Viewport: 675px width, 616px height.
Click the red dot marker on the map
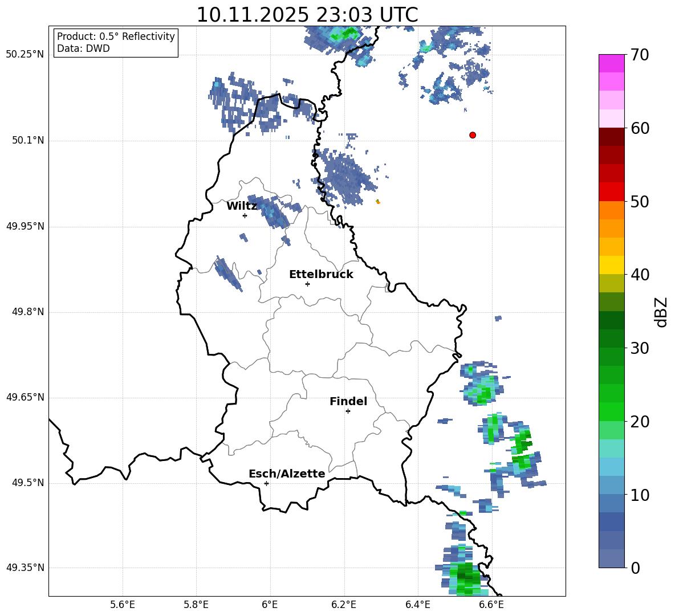[x=472, y=135]
